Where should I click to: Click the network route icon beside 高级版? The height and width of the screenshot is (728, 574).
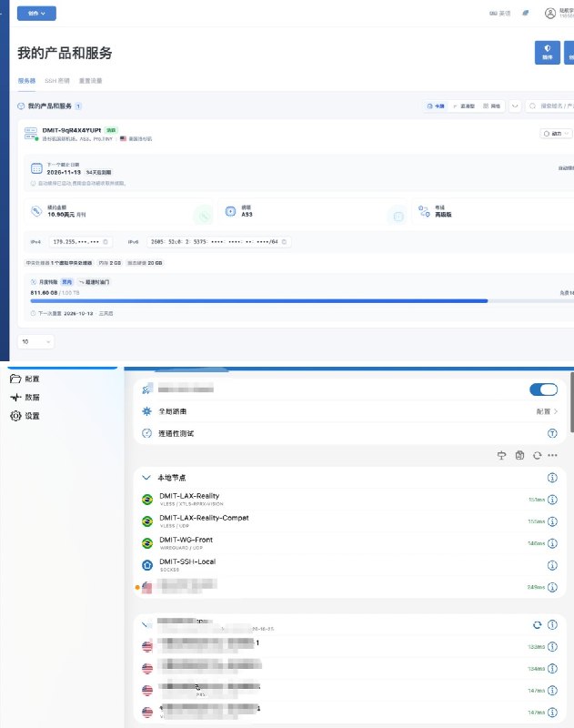(x=424, y=211)
